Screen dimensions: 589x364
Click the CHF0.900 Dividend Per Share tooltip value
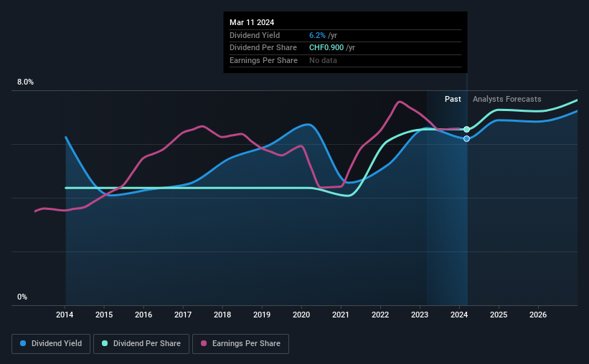(x=326, y=48)
